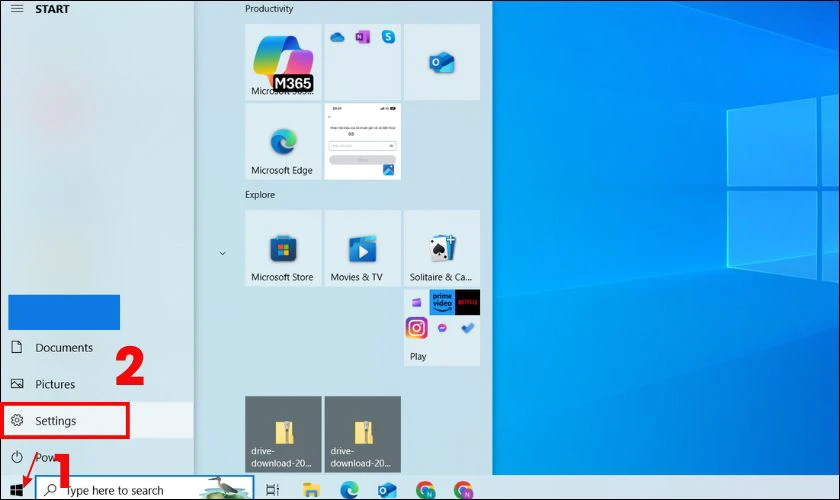The height and width of the screenshot is (500, 840).
Task: Click the heron search highlight image
Action: [x=225, y=488]
